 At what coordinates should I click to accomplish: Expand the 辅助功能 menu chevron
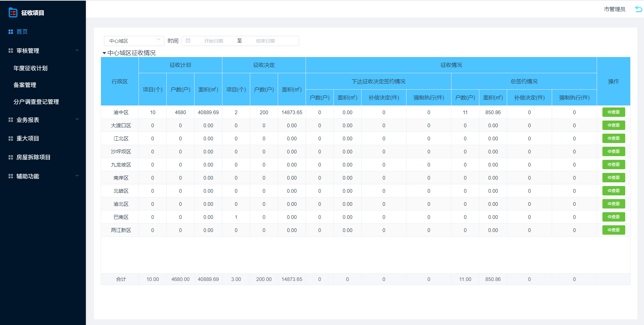point(77,176)
